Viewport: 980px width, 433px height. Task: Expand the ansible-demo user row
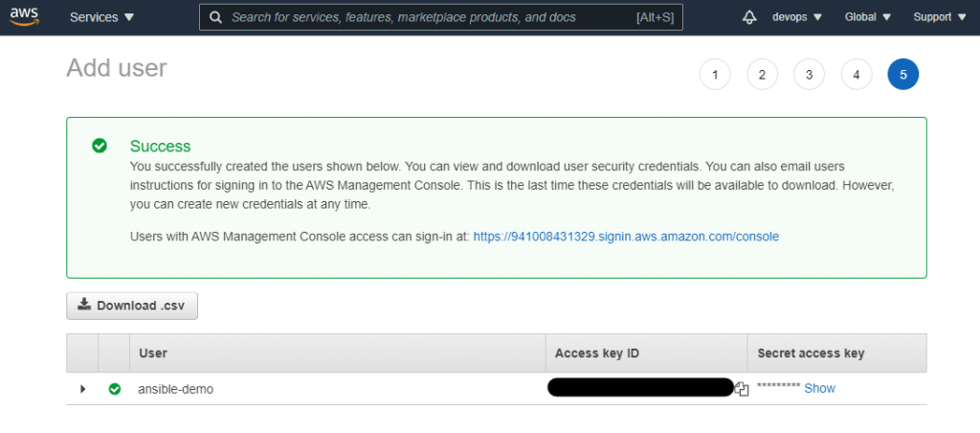click(x=82, y=389)
